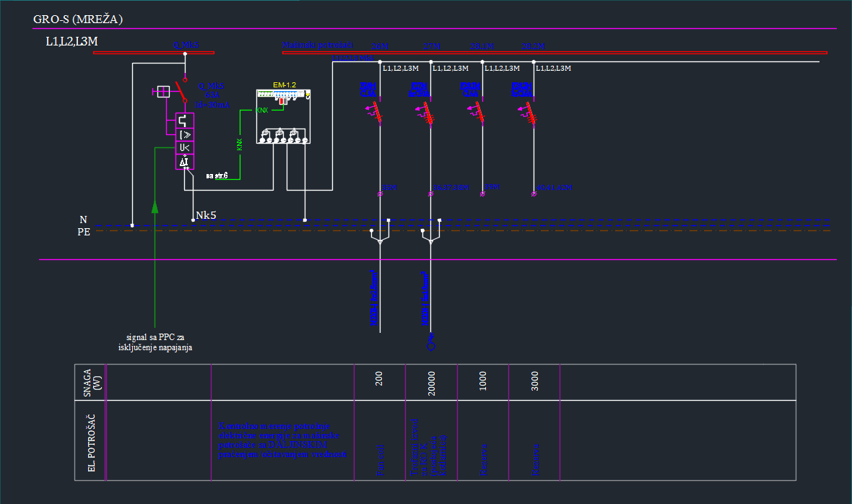Select the F27M circuit breaker symbol
Viewport: 852px width, 504px height.
[427, 113]
